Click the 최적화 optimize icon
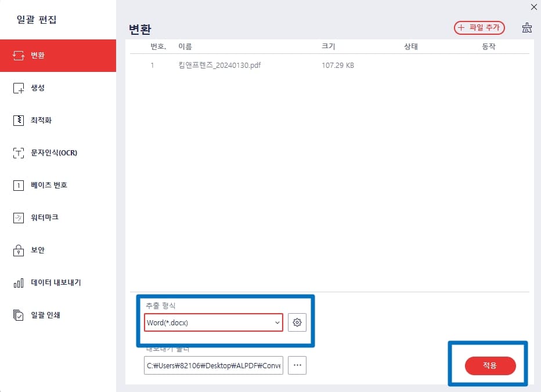Viewport: 541px width, 392px height. 19,120
